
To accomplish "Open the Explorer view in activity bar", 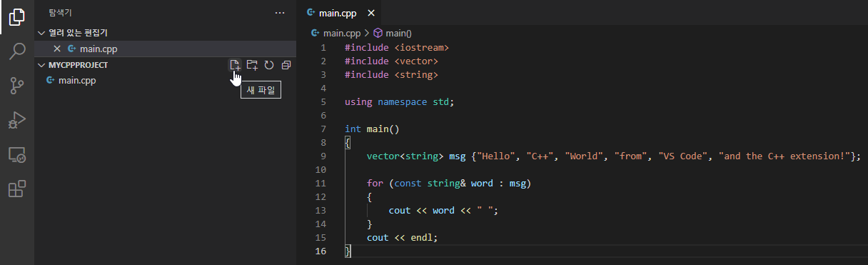I will click(x=17, y=17).
